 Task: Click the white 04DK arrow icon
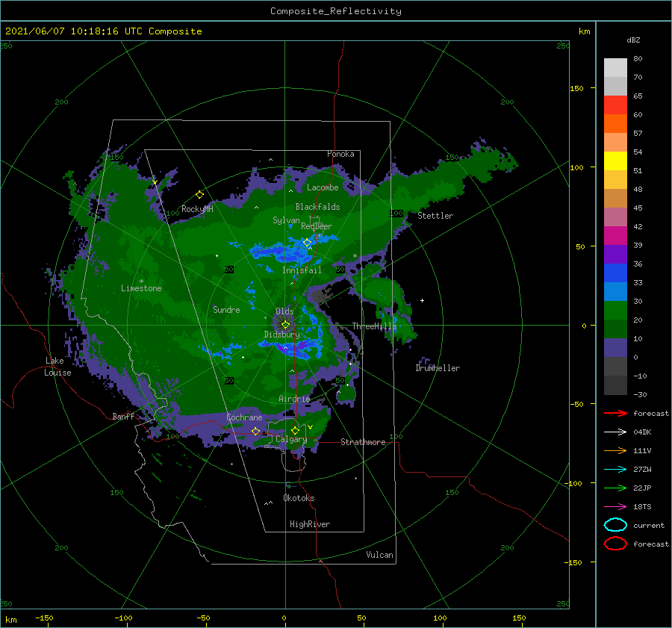(615, 432)
